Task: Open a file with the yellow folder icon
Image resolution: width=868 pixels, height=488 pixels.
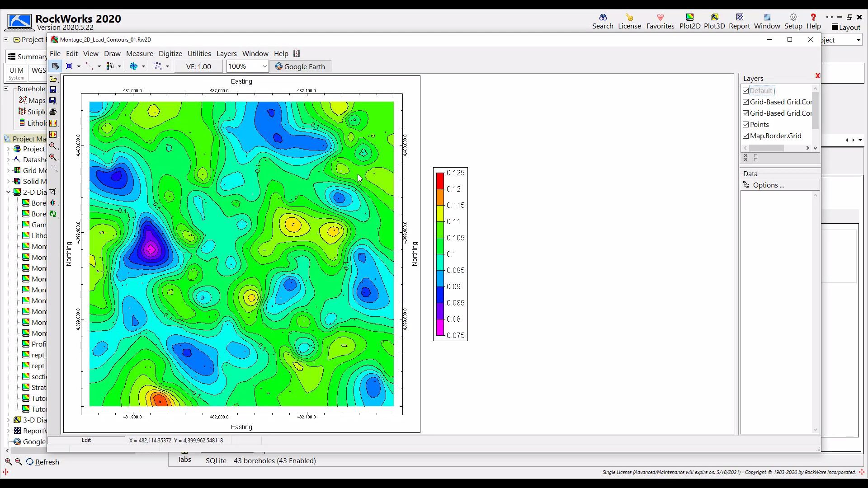Action: point(53,79)
